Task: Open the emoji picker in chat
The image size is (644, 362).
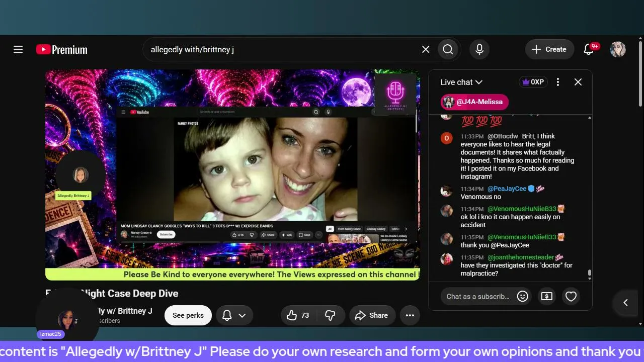Action: click(522, 296)
